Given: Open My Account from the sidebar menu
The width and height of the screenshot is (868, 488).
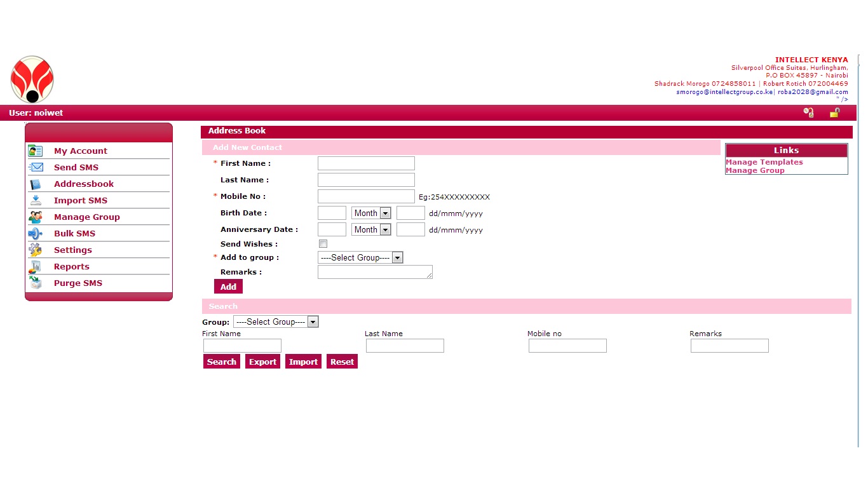Looking at the screenshot, I should [81, 151].
